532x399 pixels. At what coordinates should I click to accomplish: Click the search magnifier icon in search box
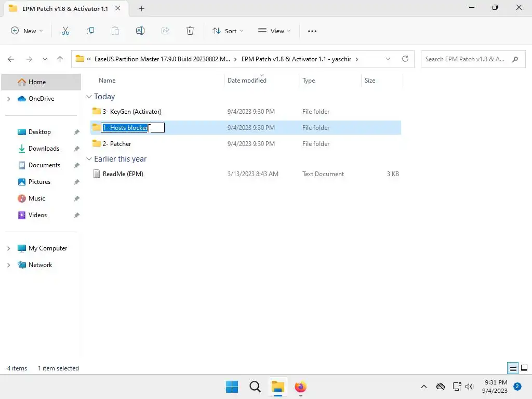tap(515, 59)
